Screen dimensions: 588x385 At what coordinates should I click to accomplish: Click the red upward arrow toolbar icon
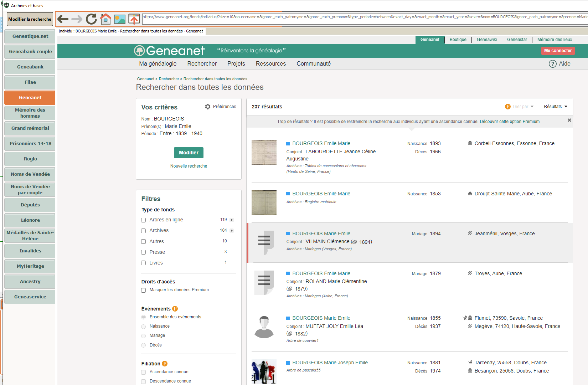pos(134,19)
